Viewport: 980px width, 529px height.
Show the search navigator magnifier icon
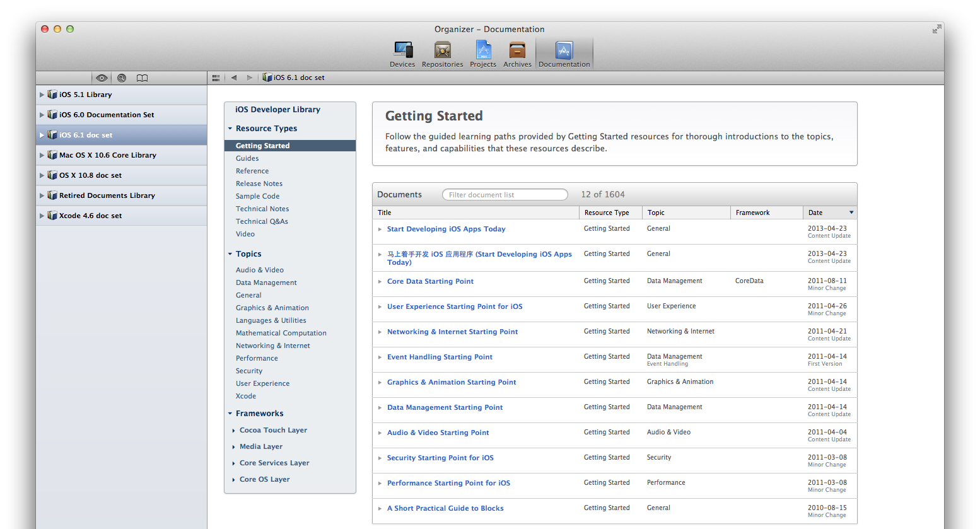(x=122, y=78)
